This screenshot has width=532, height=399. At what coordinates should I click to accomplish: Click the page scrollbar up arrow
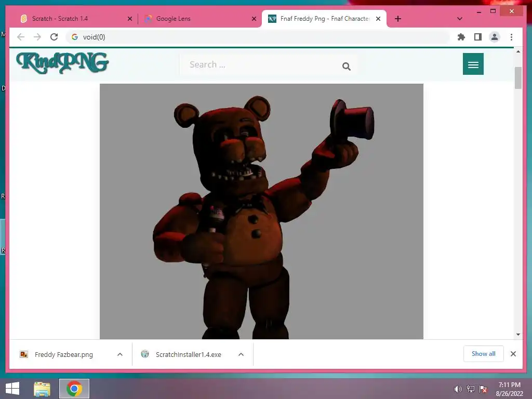point(518,51)
